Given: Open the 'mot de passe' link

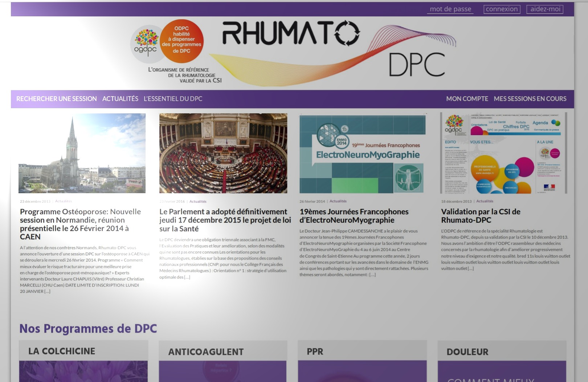Looking at the screenshot, I should pos(450,9).
